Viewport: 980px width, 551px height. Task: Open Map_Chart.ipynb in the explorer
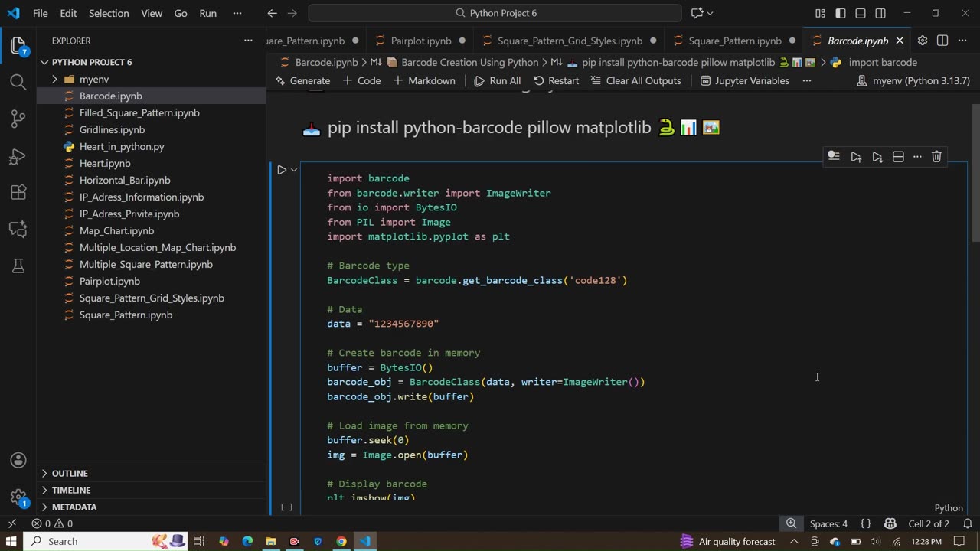tap(116, 230)
